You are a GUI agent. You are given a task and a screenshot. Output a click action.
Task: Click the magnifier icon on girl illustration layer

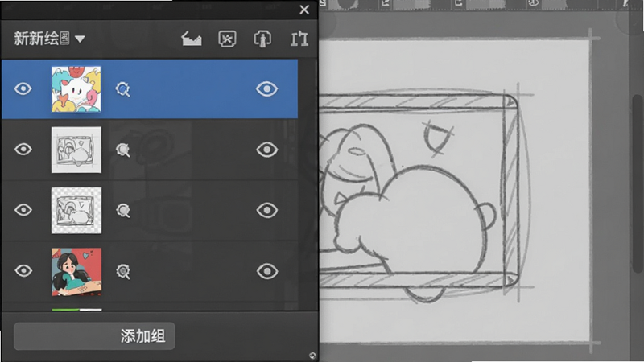pos(123,271)
